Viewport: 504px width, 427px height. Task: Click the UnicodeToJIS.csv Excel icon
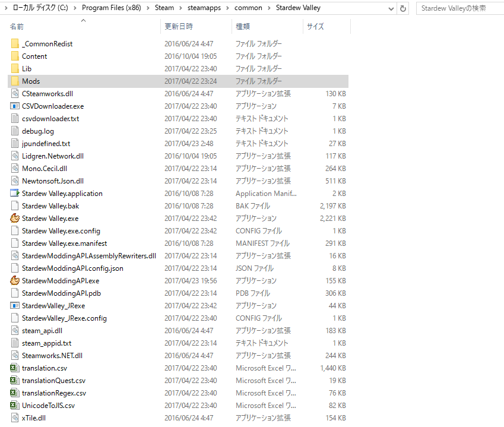click(15, 406)
